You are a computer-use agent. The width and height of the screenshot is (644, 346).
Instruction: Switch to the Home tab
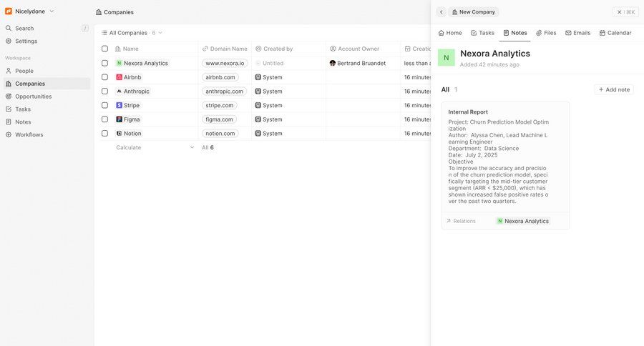click(x=450, y=33)
